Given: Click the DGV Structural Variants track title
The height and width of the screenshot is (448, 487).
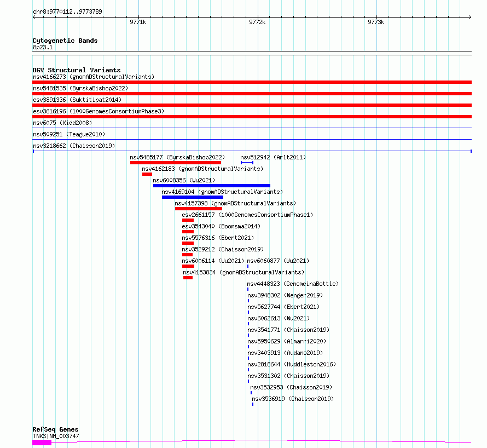Looking at the screenshot, I should point(77,70).
